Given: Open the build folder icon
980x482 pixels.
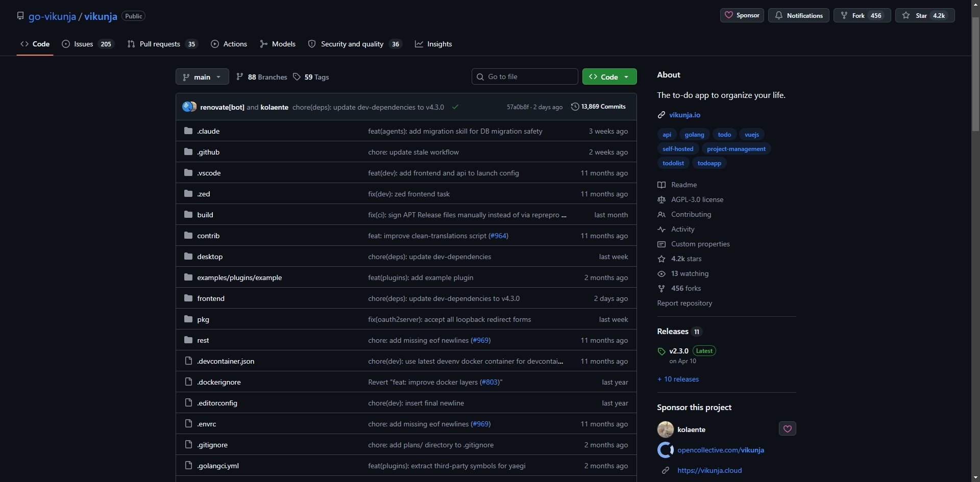Looking at the screenshot, I should pos(188,215).
